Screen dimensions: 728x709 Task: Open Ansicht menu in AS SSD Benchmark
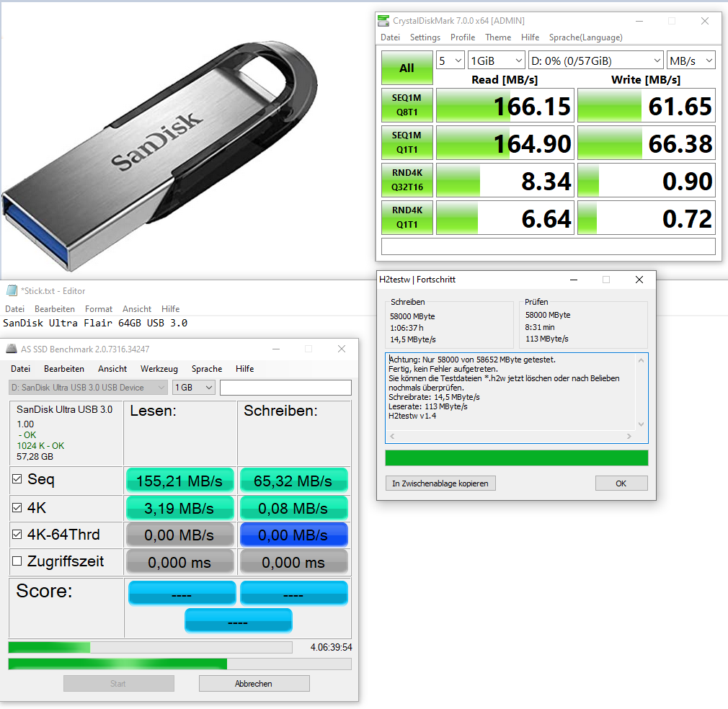click(x=112, y=368)
